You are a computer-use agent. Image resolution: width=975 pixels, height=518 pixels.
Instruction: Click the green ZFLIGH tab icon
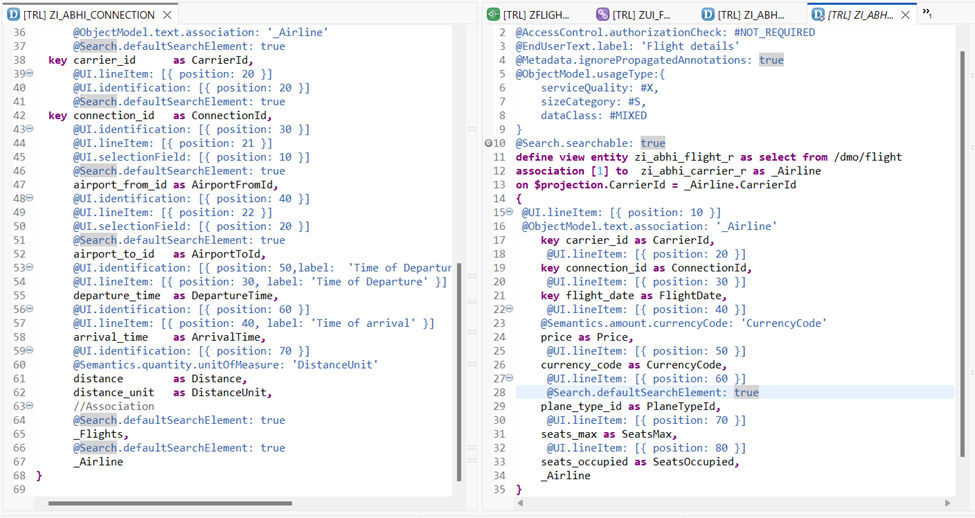point(493,15)
